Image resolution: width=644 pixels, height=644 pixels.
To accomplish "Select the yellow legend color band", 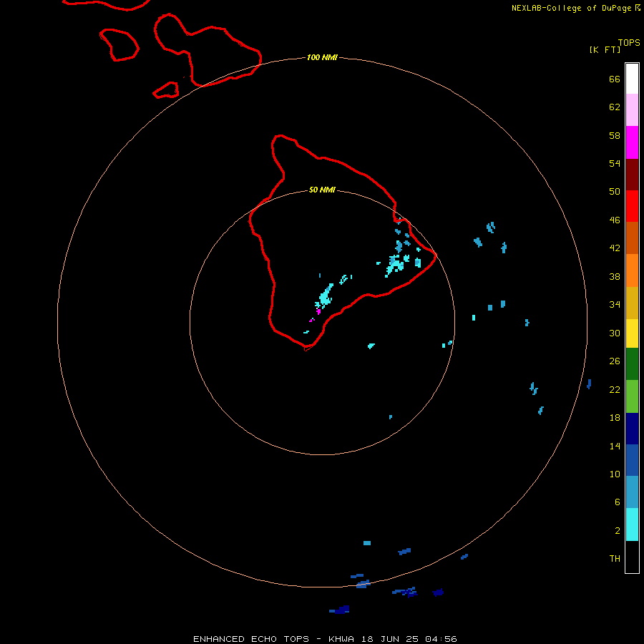I will 632,333.
